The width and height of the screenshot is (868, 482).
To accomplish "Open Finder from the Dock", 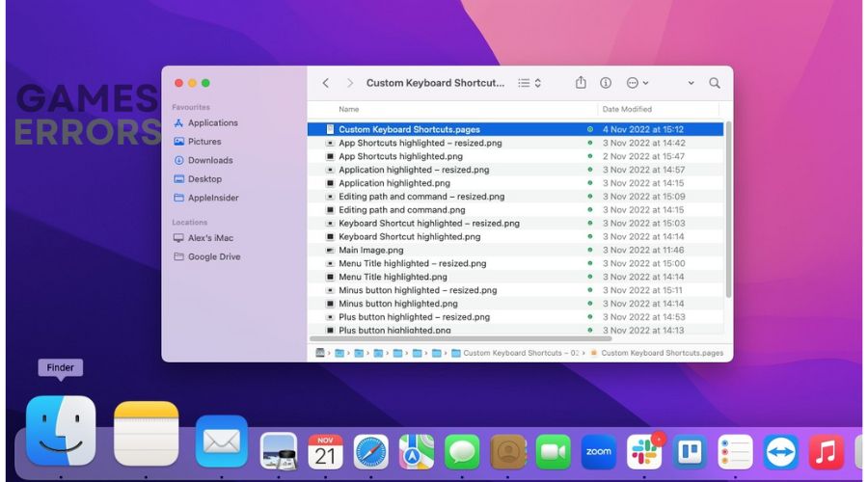I will click(61, 431).
